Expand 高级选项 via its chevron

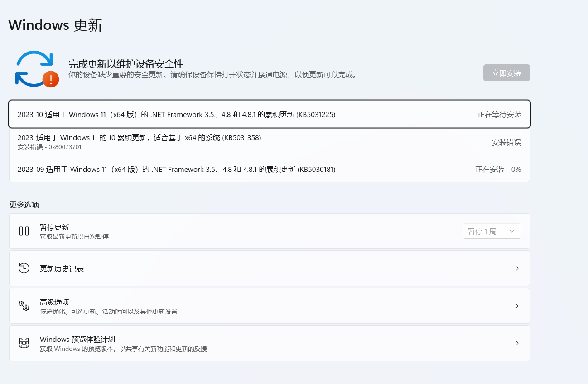coord(517,306)
